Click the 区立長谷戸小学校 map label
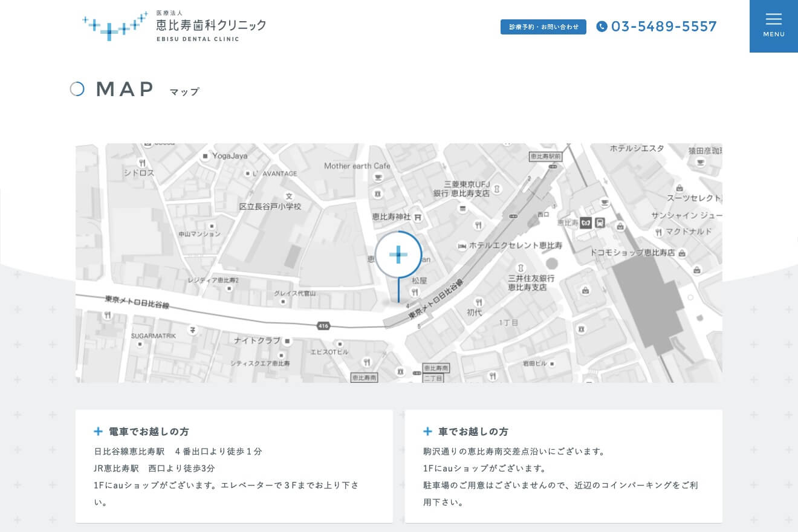This screenshot has width=798, height=532. click(270, 207)
